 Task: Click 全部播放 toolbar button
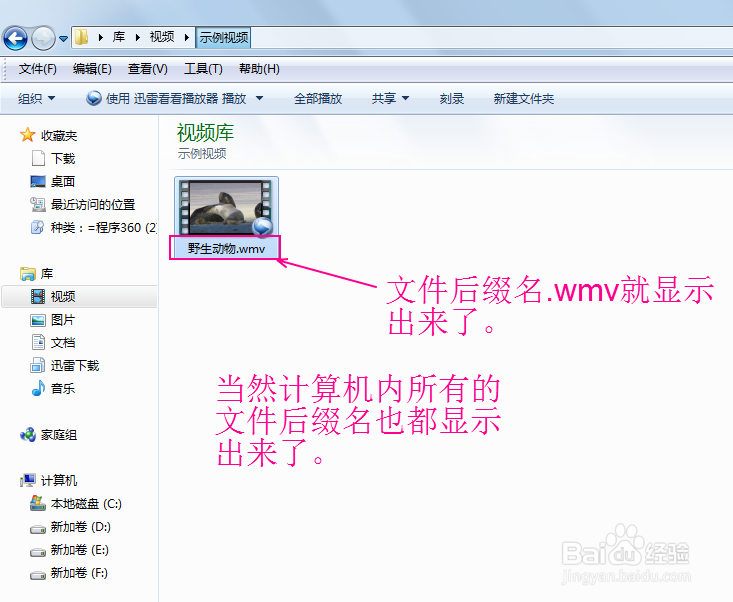(x=318, y=99)
